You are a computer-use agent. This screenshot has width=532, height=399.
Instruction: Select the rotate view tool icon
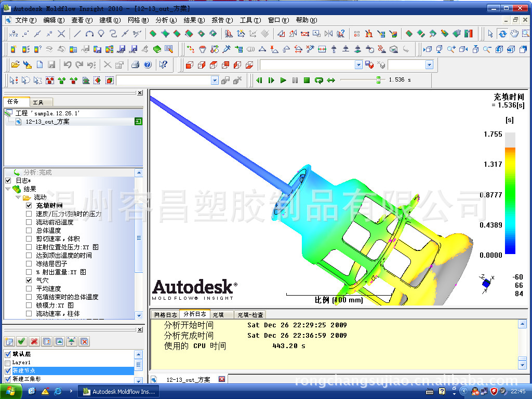pyautogui.click(x=502, y=34)
